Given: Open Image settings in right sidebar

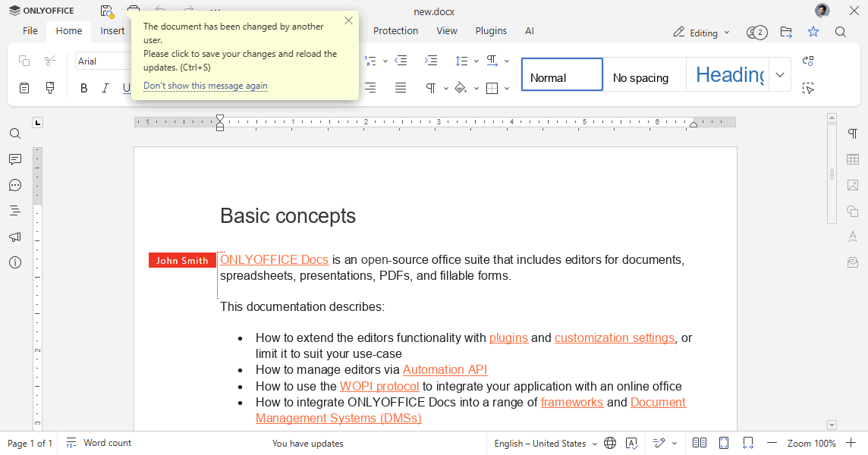Looking at the screenshot, I should coord(853,186).
